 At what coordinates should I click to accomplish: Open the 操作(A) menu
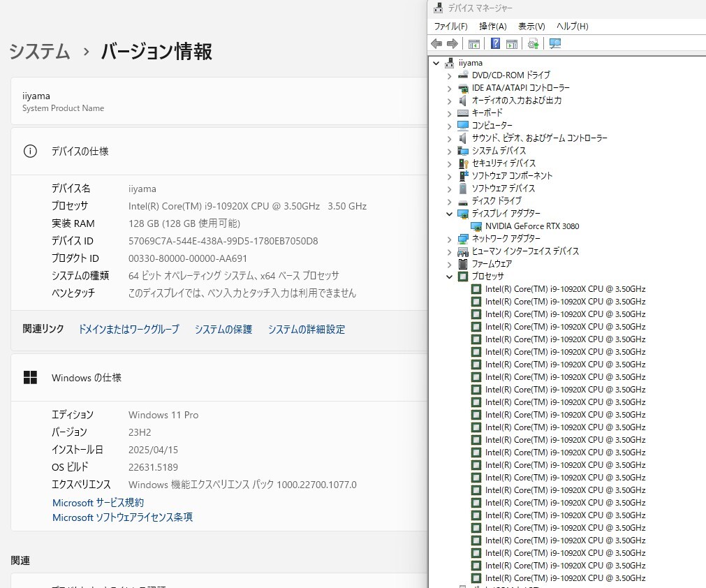(x=493, y=26)
